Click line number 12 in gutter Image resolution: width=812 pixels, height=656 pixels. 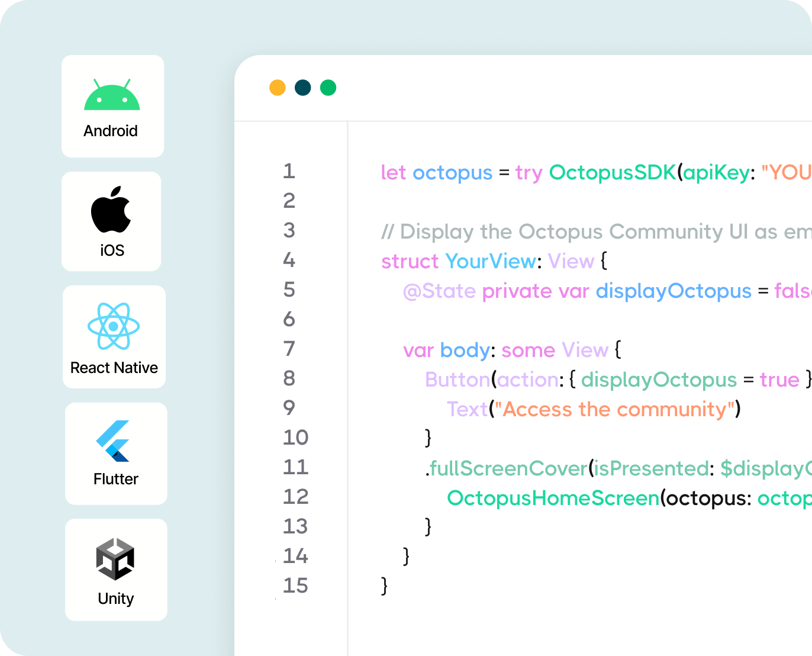[x=295, y=497]
